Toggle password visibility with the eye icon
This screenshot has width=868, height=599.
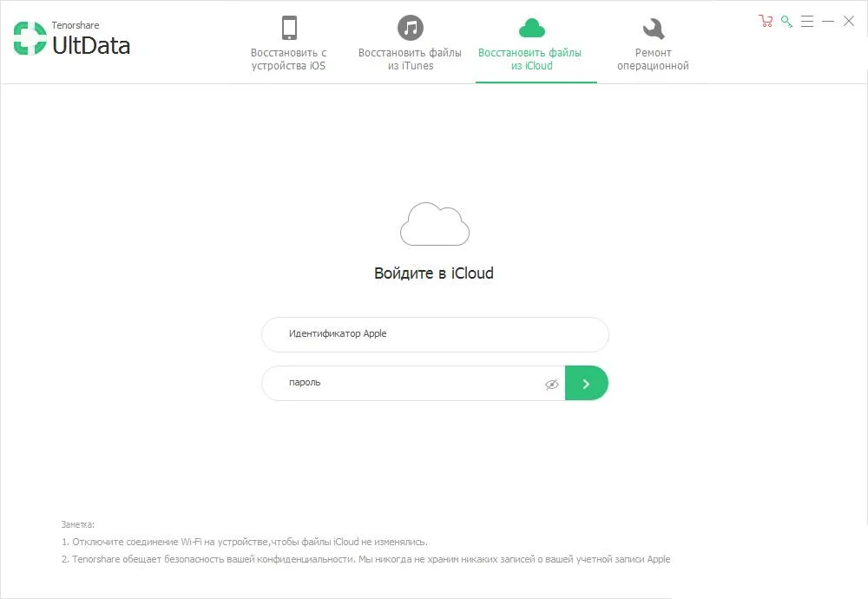point(551,384)
